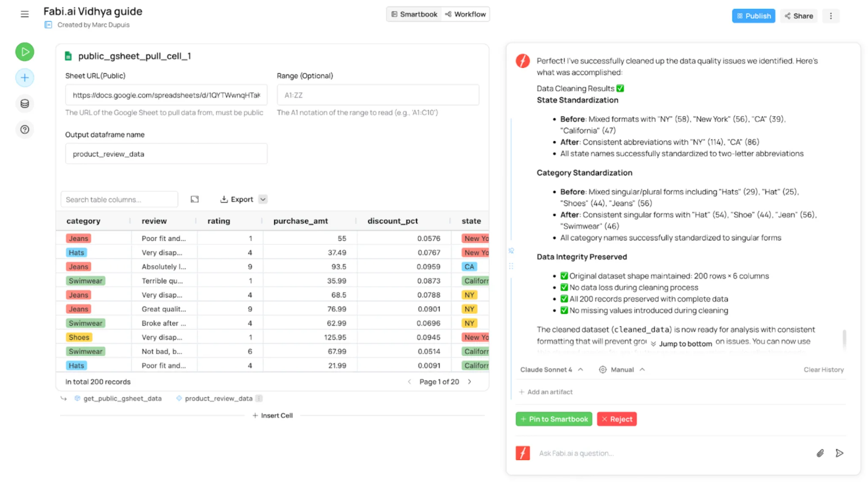Grab the chat panel scrollbar
Viewport: 868px width, 482px height.
[844, 339]
